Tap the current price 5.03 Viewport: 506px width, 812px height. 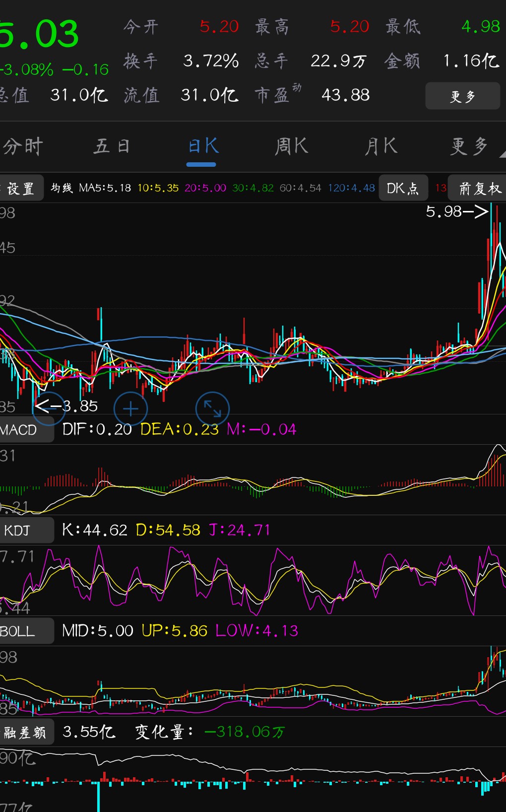point(40,34)
